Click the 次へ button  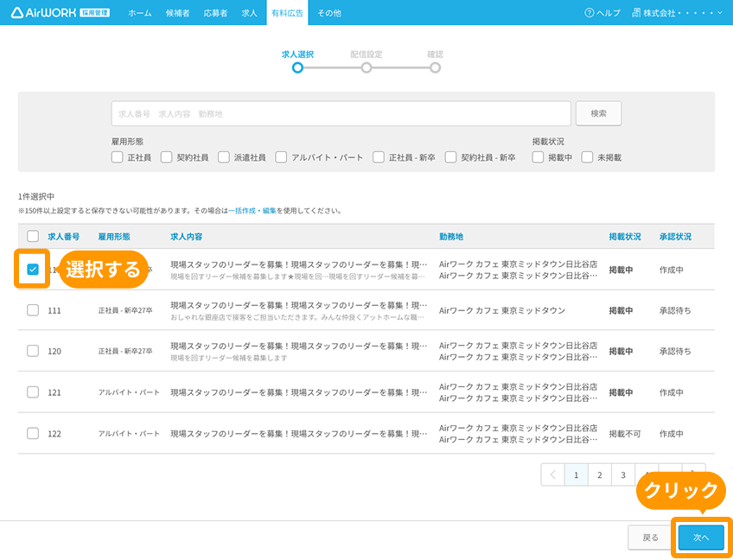701,538
